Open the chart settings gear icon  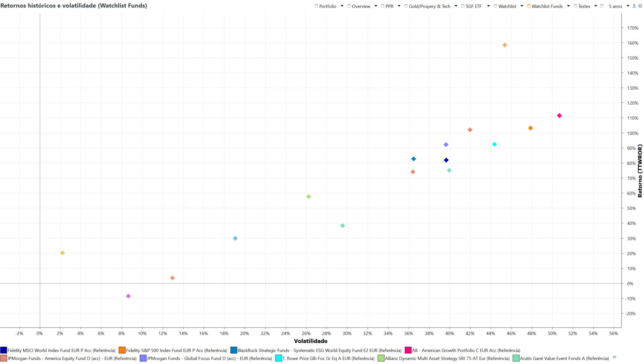pyautogui.click(x=640, y=6)
